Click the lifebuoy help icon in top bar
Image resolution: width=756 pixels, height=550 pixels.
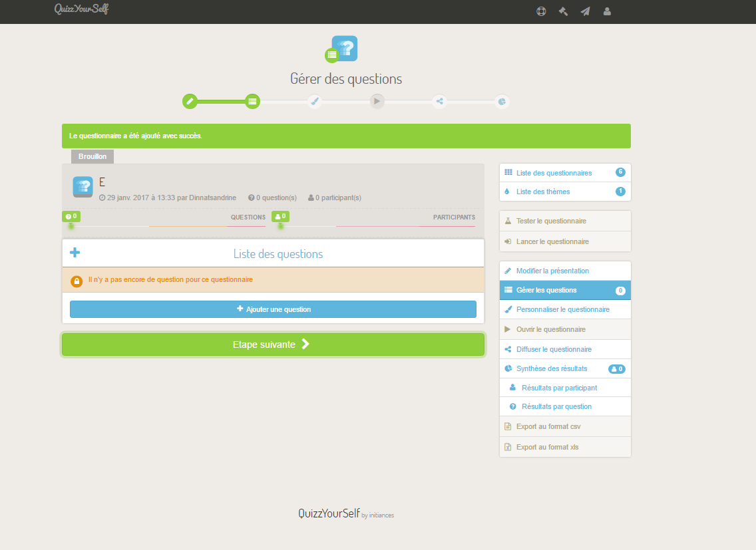pos(541,11)
